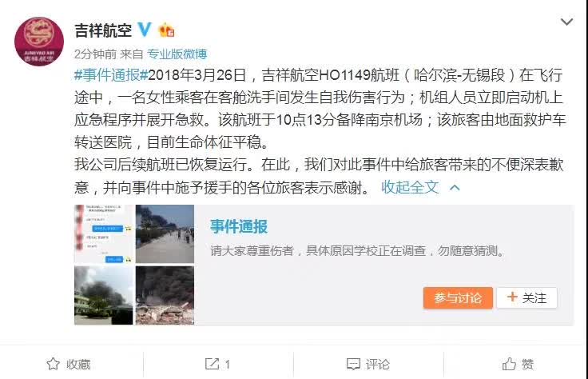
Task: Open the 吉祥航空 profile avatar
Action: click(x=39, y=42)
